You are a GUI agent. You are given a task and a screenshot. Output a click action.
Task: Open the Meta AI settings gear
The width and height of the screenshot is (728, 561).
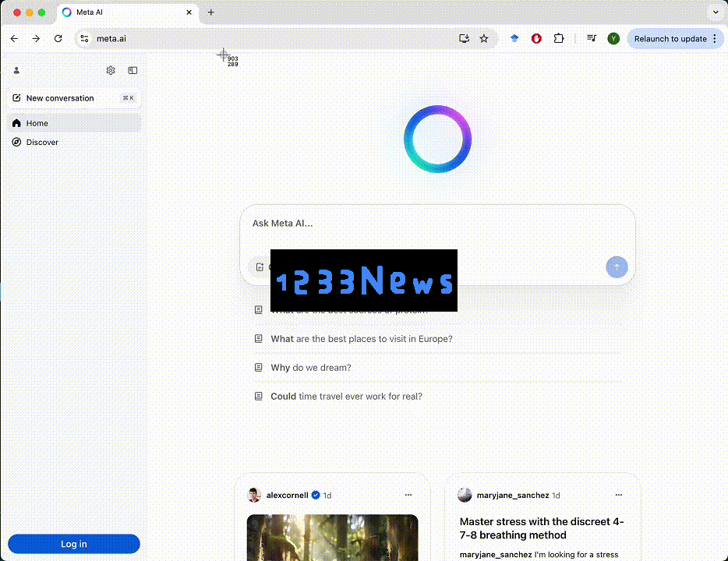tap(111, 71)
